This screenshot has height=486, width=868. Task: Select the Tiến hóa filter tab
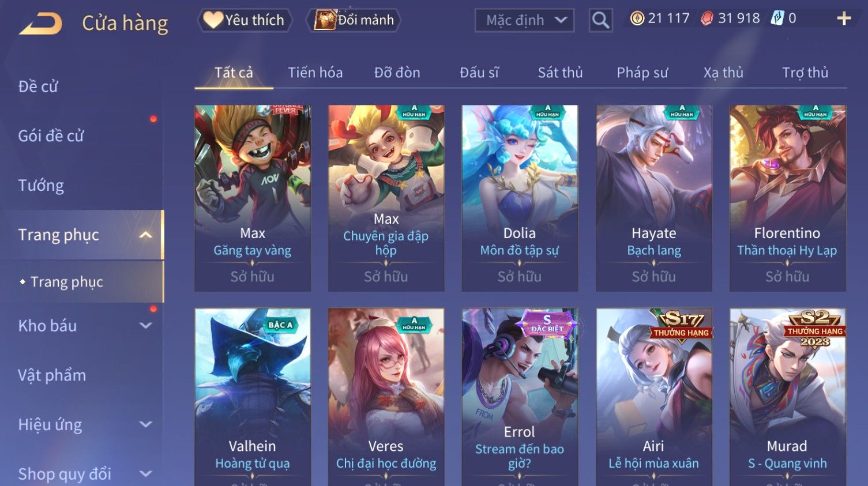pos(315,73)
